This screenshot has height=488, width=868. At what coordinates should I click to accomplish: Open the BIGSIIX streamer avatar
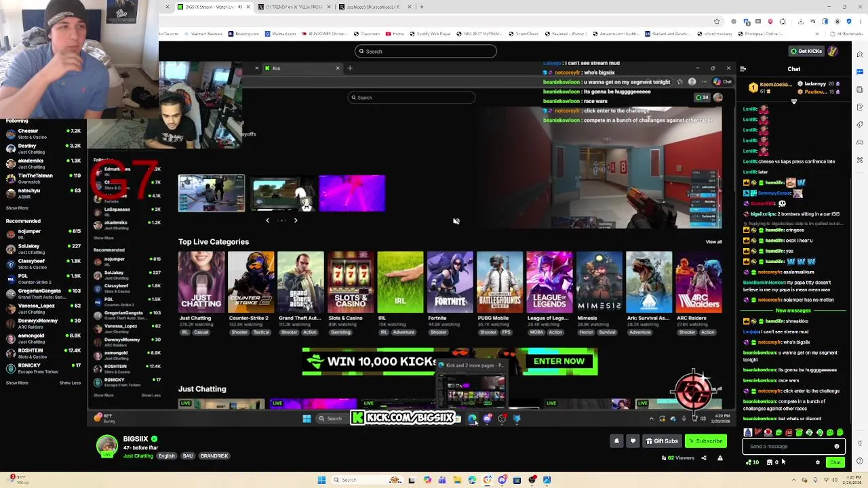coord(106,446)
